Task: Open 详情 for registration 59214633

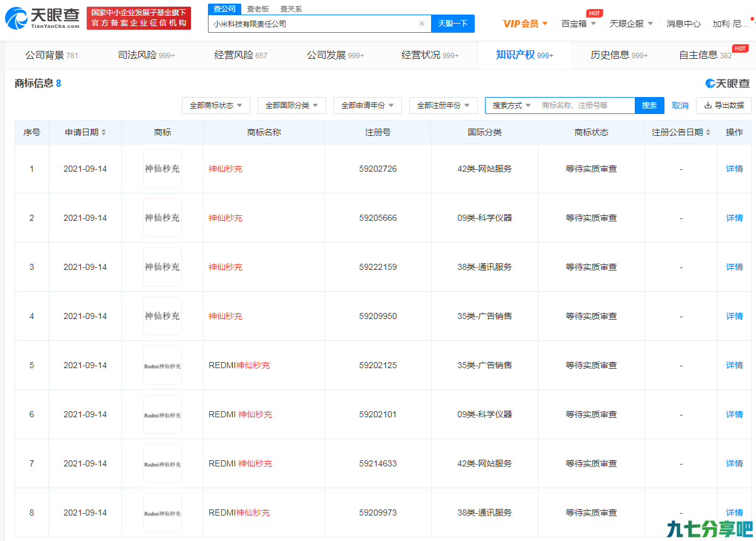Action: [x=734, y=463]
